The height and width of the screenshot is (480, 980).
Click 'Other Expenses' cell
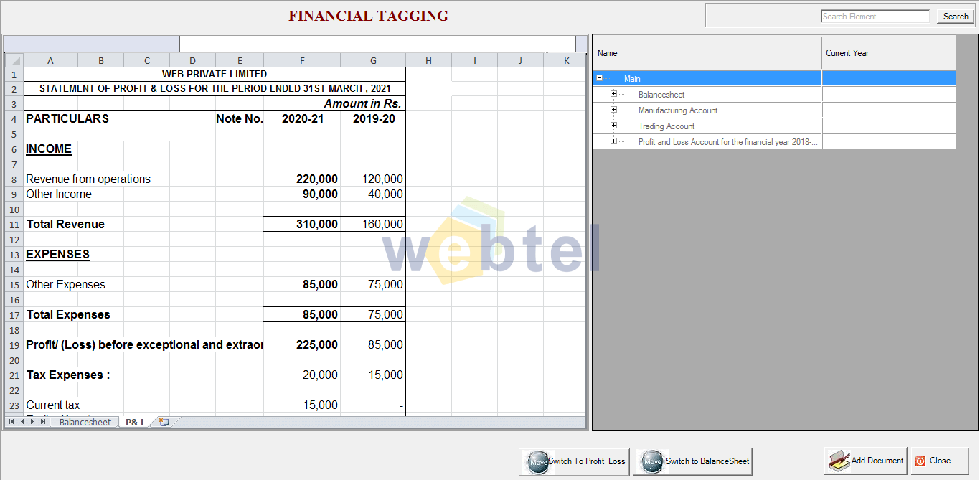tap(65, 284)
